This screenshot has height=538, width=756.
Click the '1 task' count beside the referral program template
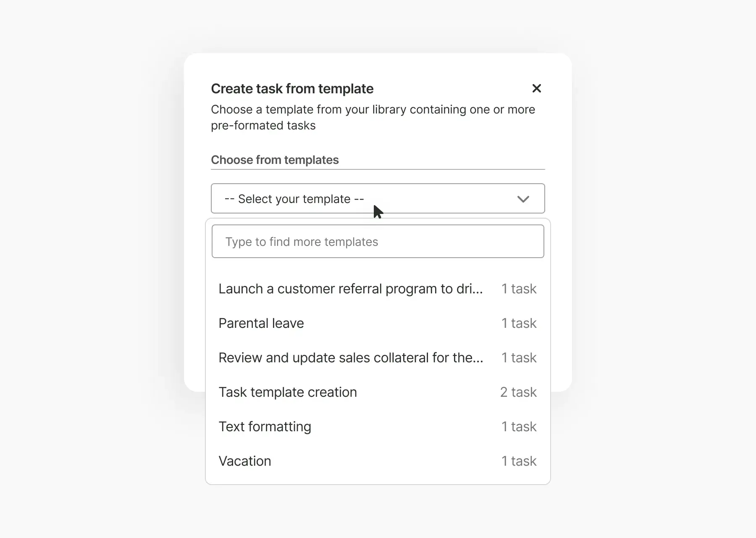[x=519, y=289]
